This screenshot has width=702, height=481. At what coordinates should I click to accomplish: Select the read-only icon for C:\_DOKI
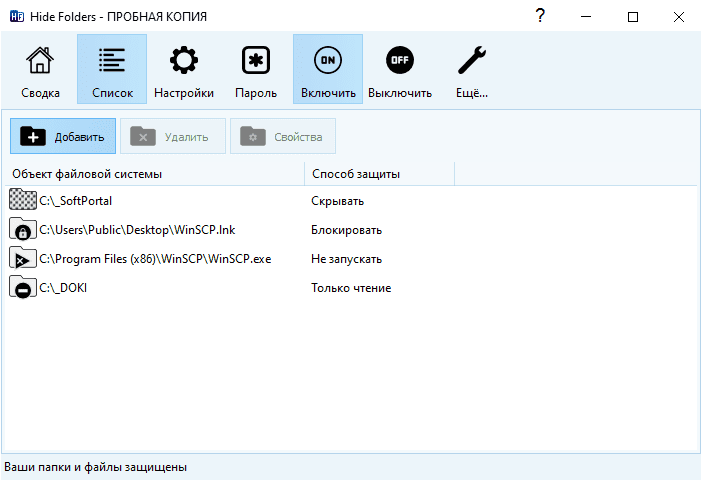click(x=22, y=287)
